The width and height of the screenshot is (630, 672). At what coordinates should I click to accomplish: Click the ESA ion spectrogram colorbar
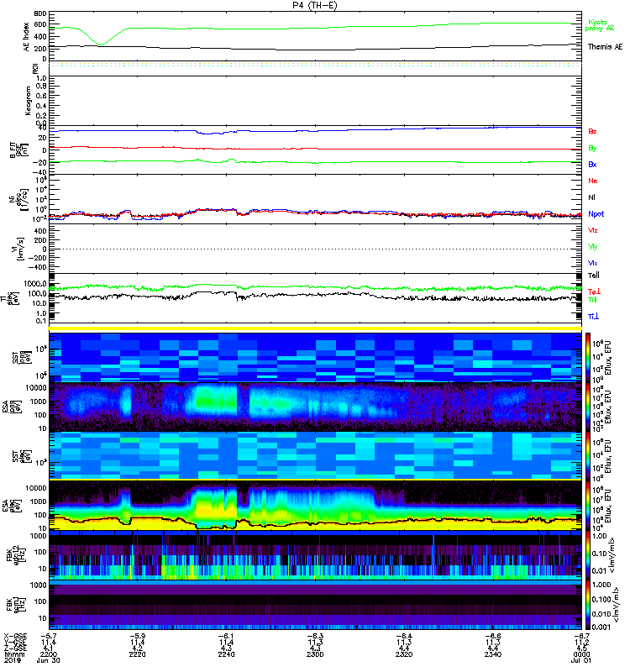click(588, 407)
